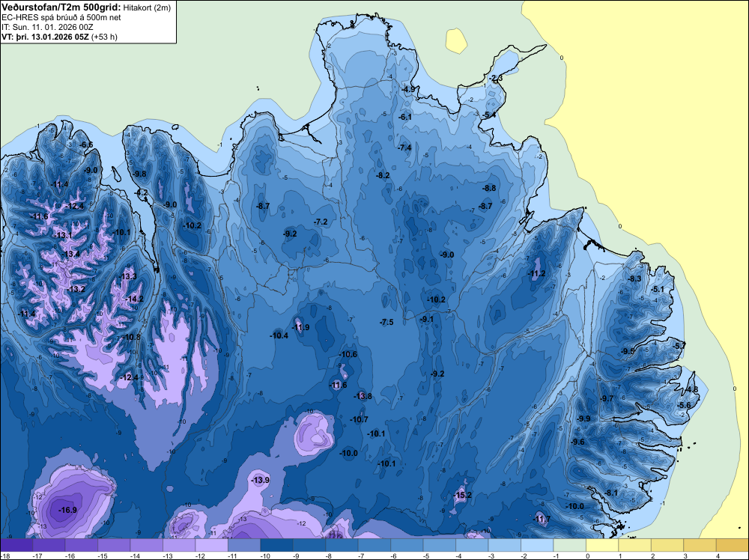The height and width of the screenshot is (560, 749).
Task: Click the -16.9 temperature reading
Action: pos(67,510)
